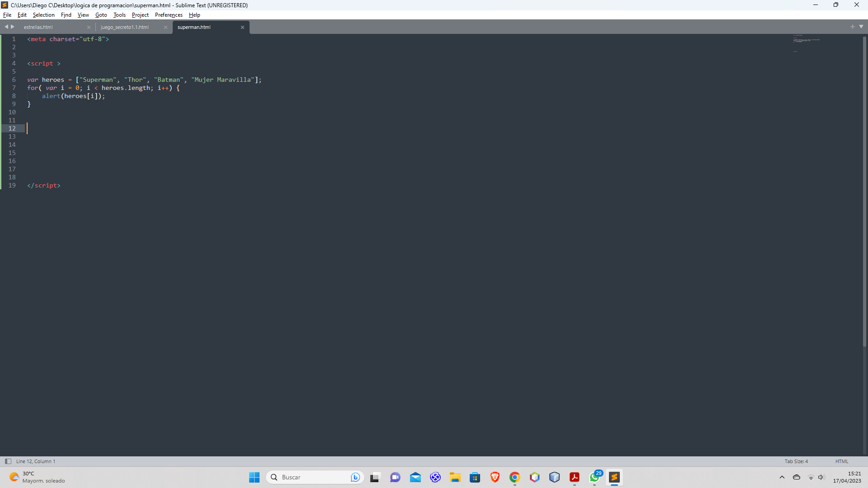The image size is (868, 488).
Task: Open the blue cube app in taskbar
Action: pos(554,477)
